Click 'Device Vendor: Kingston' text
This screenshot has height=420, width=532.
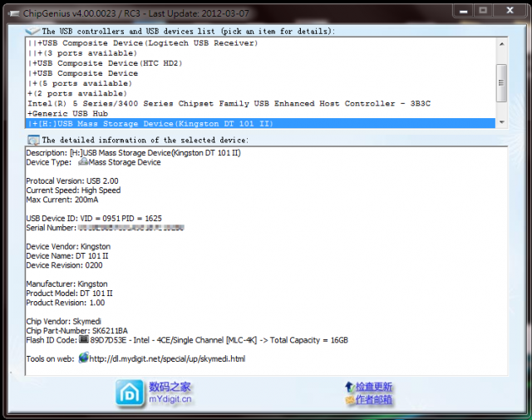(68, 246)
